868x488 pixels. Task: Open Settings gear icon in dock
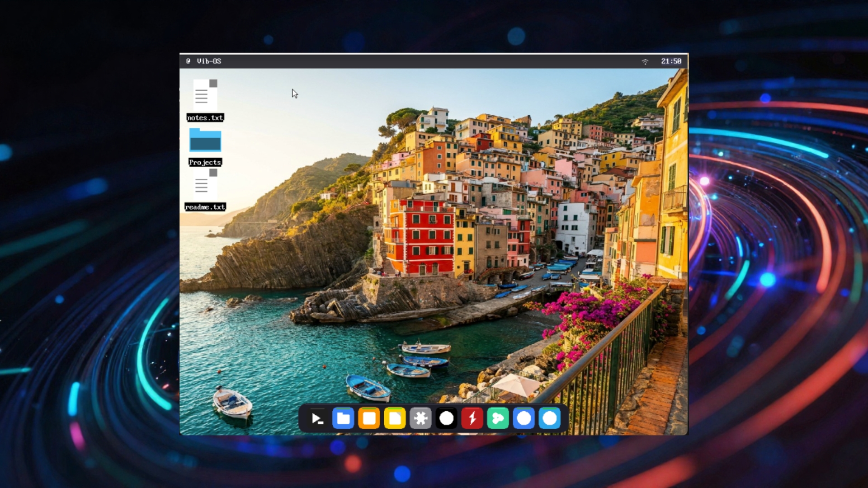tap(420, 418)
